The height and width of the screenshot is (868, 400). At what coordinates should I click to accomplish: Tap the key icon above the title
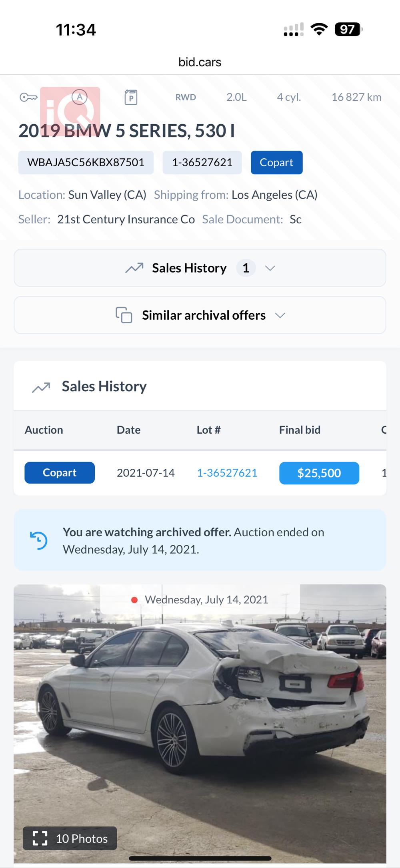click(28, 97)
